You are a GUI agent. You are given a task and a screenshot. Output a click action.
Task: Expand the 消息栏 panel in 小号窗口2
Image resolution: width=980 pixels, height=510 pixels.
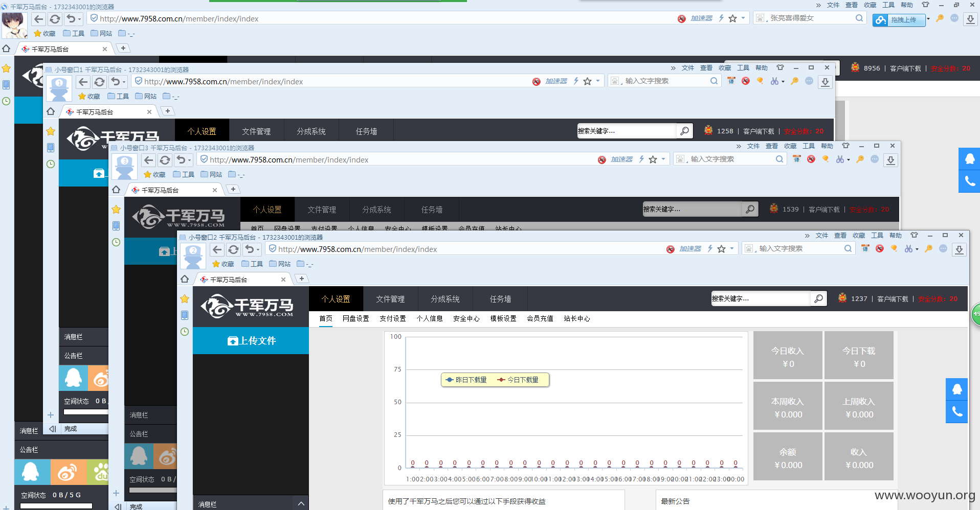pyautogui.click(x=301, y=504)
